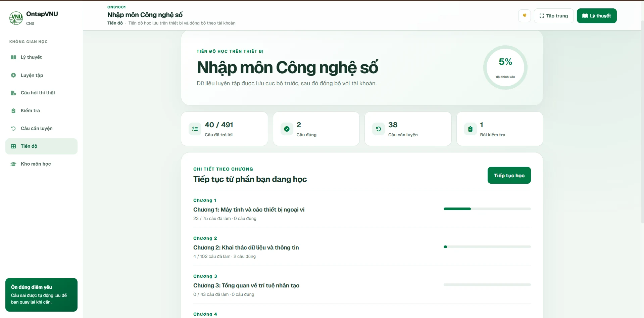
Task: Click the 5% accuracy ring
Action: coord(505,67)
